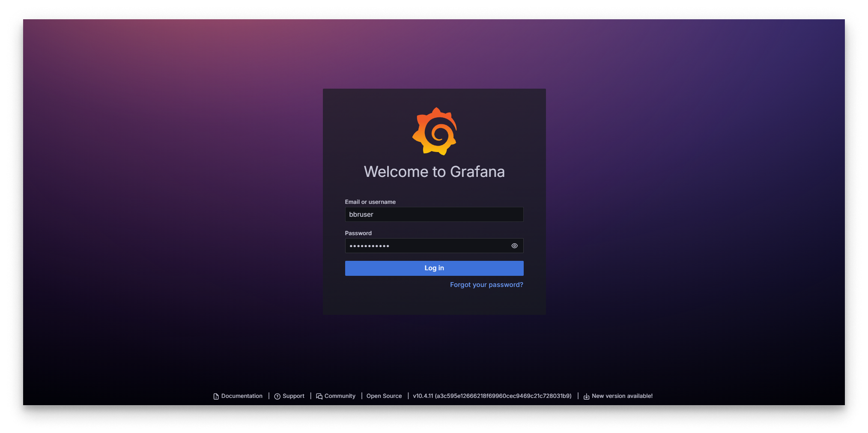
Task: Click the v10.4.11 version text
Action: pyautogui.click(x=492, y=396)
